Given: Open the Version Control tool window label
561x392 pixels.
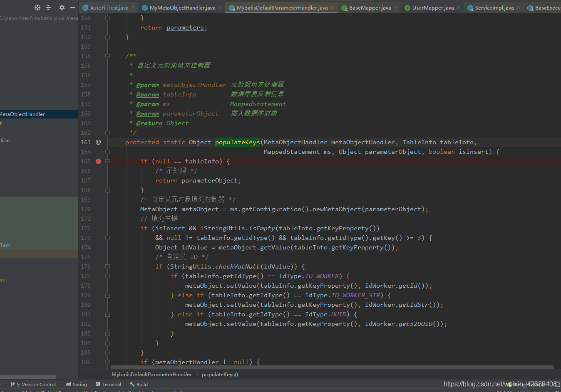Looking at the screenshot, I should (x=36, y=385).
